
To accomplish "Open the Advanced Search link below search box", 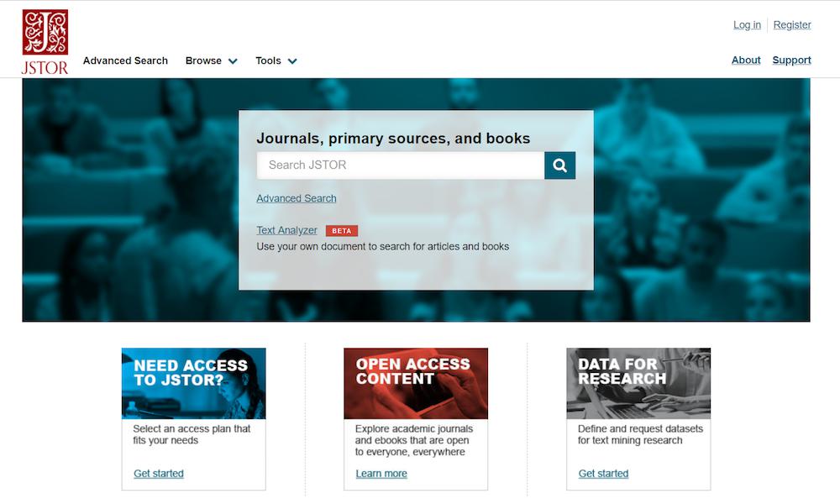I will [296, 198].
